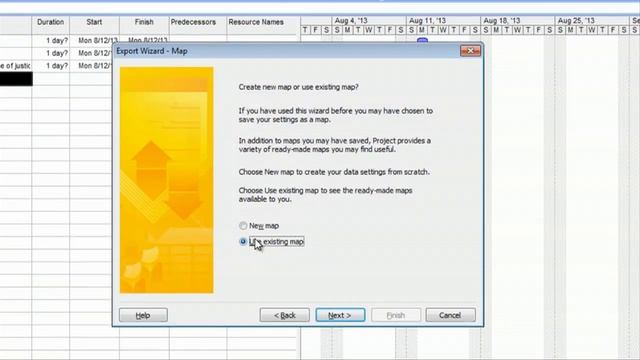Select the Use existing map option
The height and width of the screenshot is (360, 640).
click(x=243, y=242)
